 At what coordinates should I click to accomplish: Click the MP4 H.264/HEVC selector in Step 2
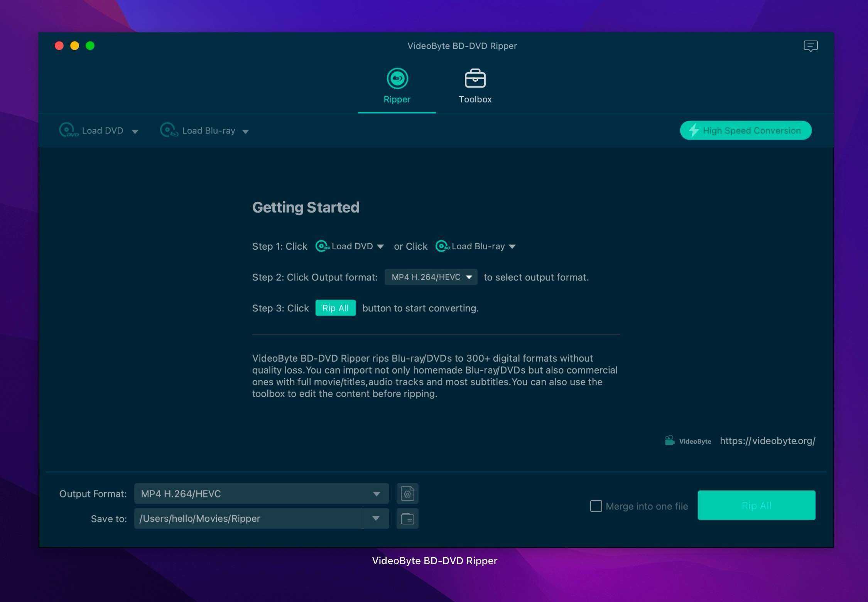(x=431, y=277)
